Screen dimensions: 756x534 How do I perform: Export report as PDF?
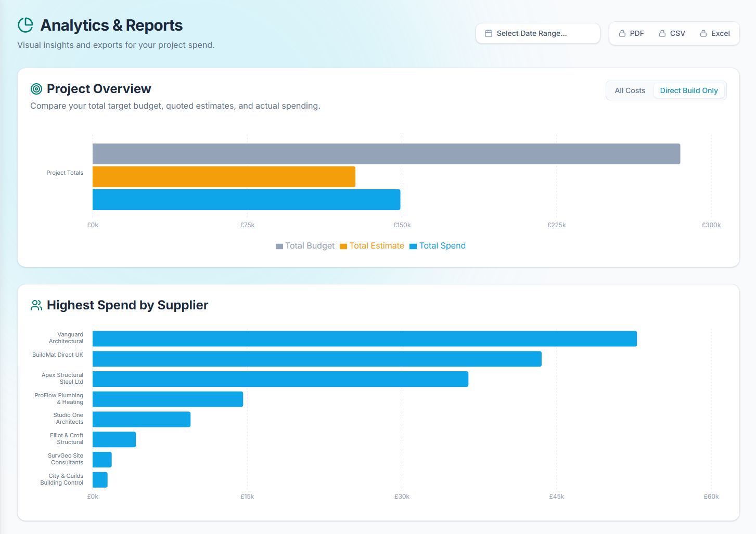coord(631,33)
